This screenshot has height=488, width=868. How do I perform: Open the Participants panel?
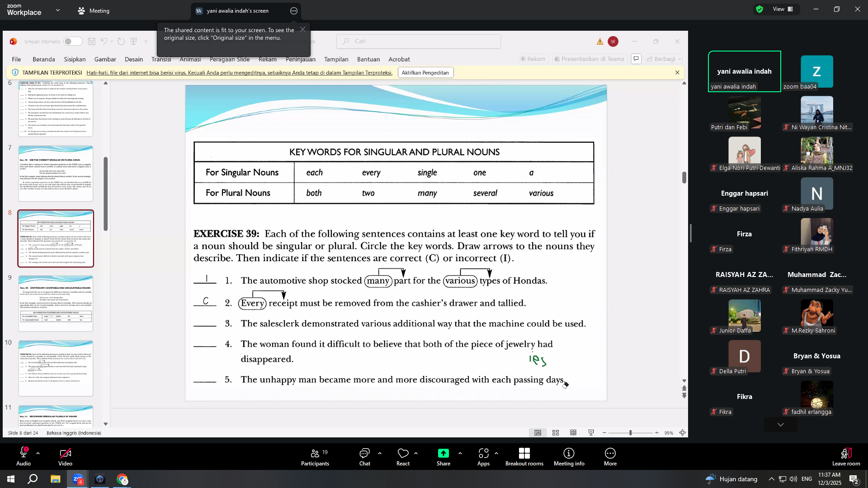315,456
